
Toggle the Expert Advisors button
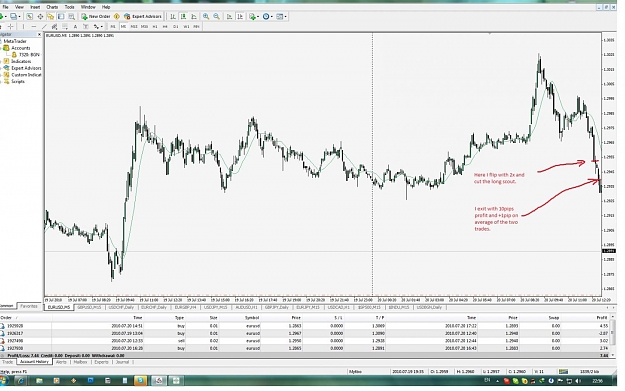pyautogui.click(x=143, y=16)
